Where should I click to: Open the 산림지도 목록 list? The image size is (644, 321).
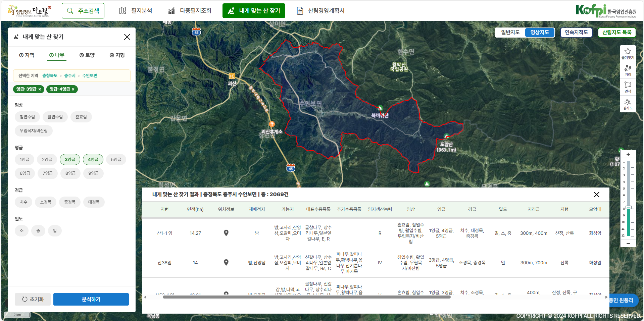617,32
